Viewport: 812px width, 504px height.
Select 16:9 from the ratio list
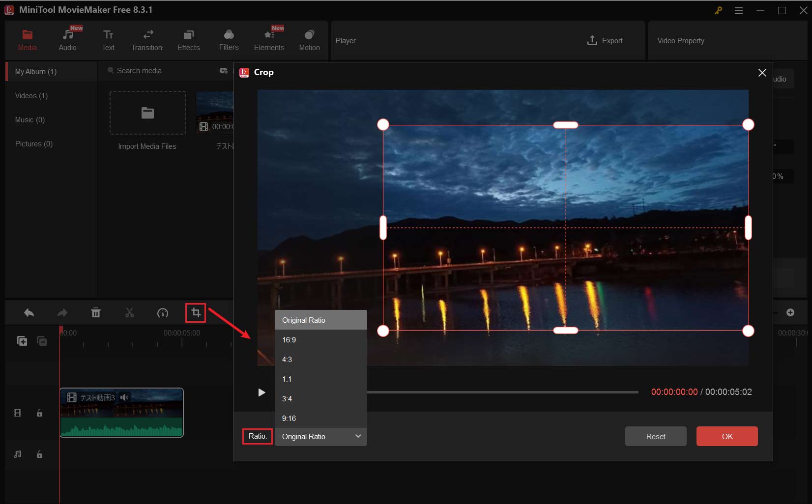289,340
